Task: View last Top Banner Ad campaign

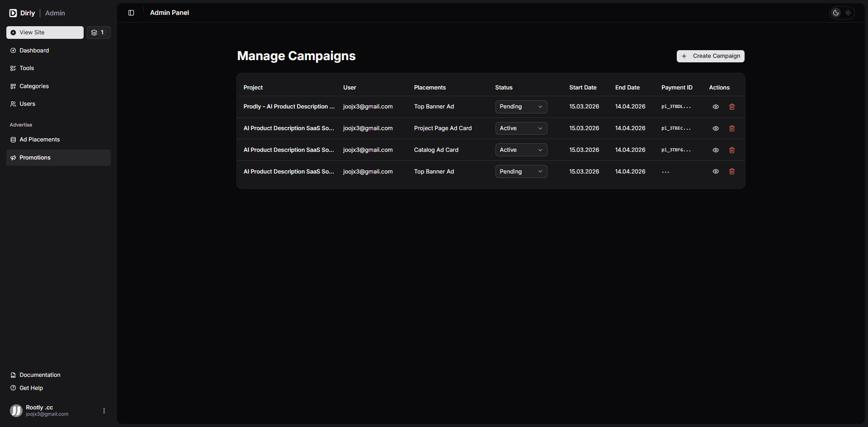Action: tap(716, 172)
